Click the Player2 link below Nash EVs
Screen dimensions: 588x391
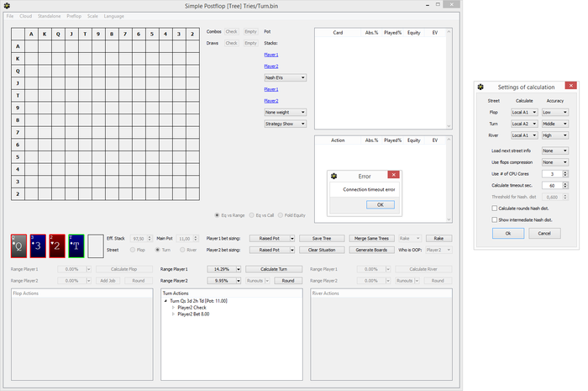tap(271, 101)
